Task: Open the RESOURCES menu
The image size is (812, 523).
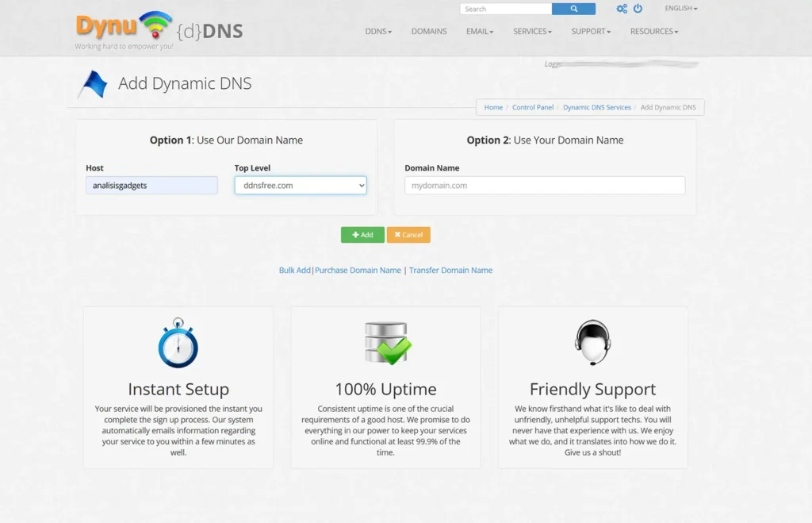Action: 654,31
